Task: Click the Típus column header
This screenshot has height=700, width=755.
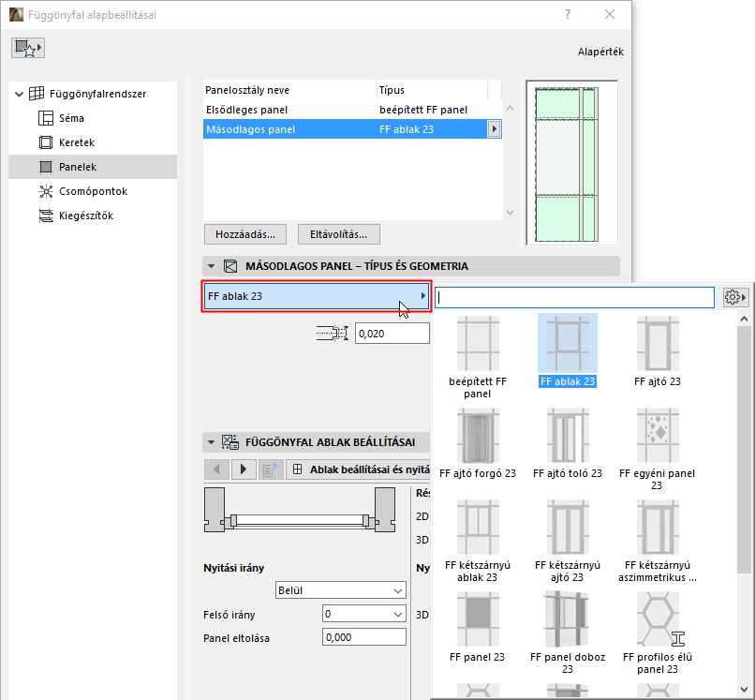Action: click(x=432, y=90)
